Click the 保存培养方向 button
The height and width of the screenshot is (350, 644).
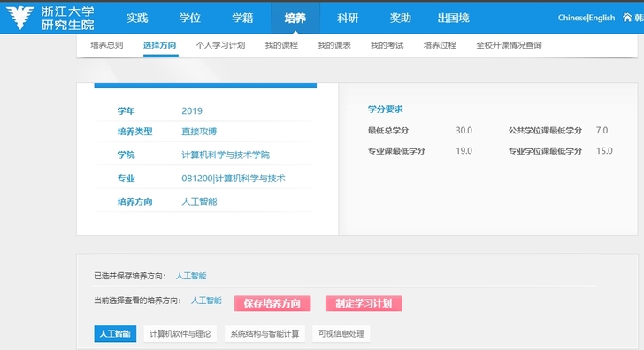[x=272, y=303]
